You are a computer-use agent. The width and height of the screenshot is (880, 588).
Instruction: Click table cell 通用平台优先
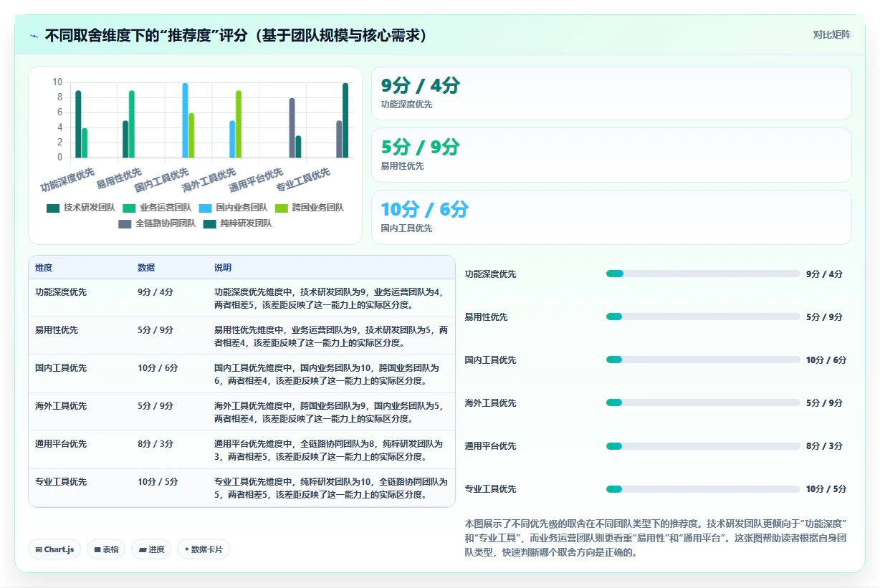click(61, 444)
